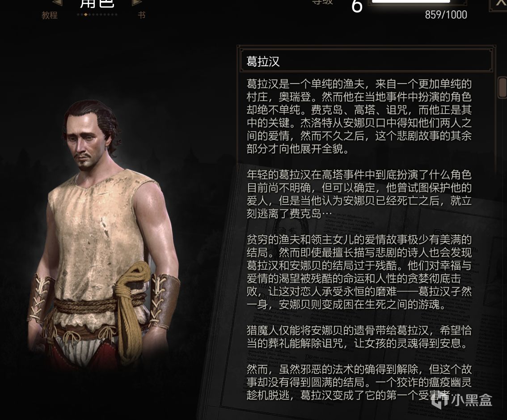The height and width of the screenshot is (420, 507).
Task: Click the 等级 level label
Action: (x=322, y=2)
